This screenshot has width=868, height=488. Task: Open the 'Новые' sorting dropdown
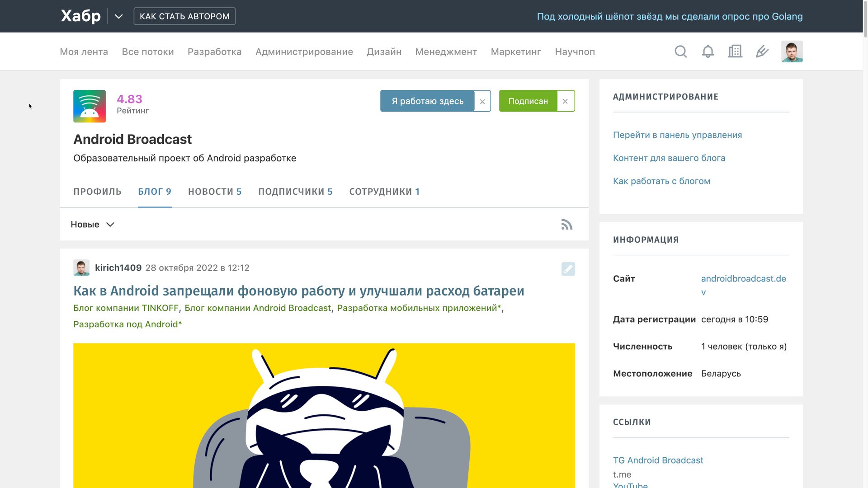pos(93,225)
